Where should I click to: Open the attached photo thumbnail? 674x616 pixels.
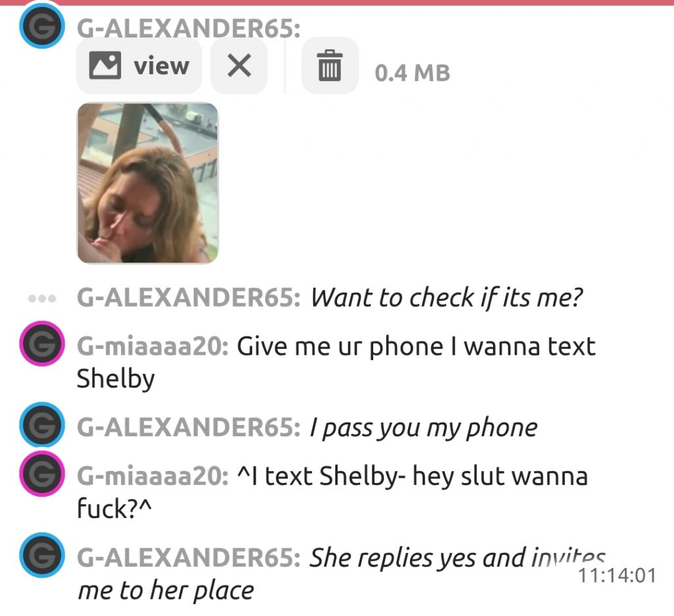[x=147, y=183]
